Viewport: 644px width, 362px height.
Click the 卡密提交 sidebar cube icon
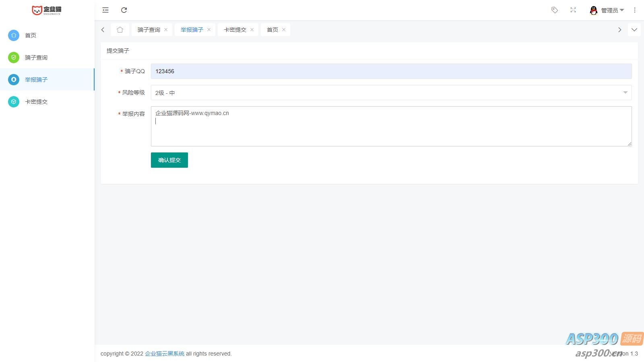click(14, 102)
